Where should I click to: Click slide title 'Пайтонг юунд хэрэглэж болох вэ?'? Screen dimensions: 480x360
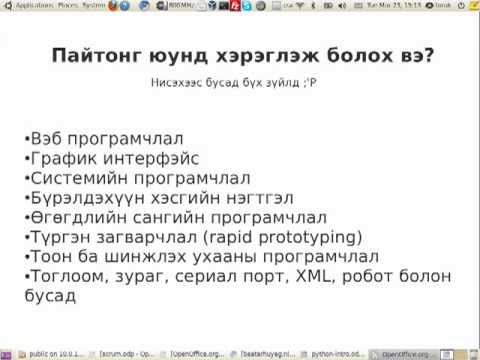(x=243, y=55)
